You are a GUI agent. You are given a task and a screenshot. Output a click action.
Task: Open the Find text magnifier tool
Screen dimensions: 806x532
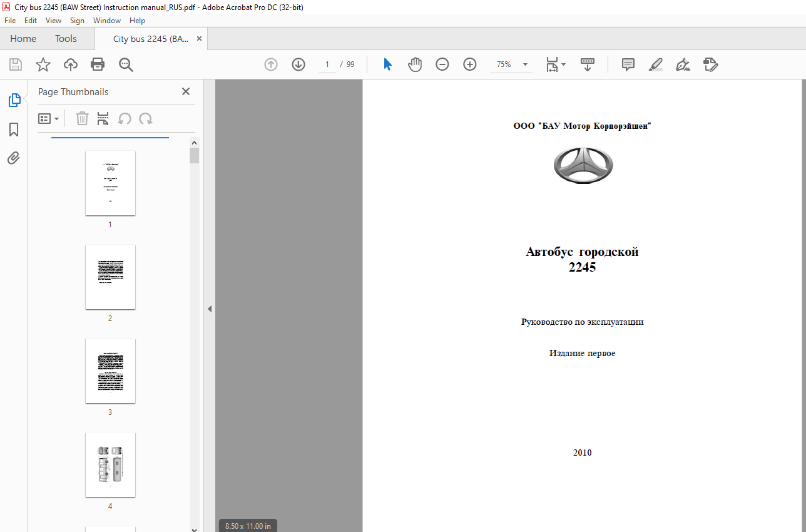coord(126,64)
